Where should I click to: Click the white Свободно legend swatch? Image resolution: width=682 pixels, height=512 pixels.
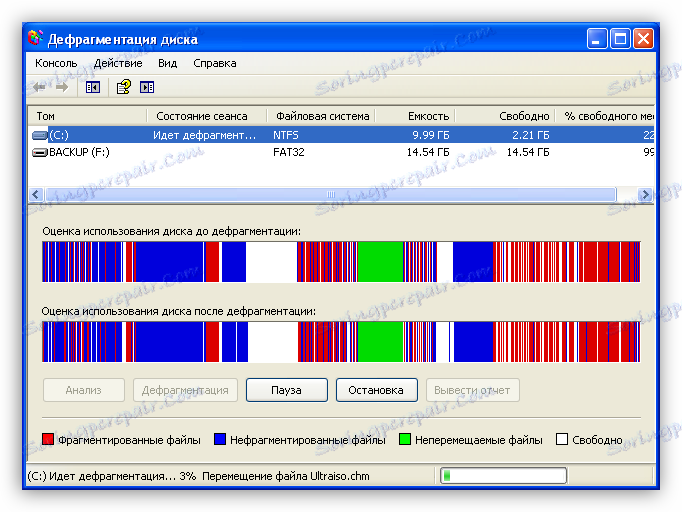click(562, 439)
